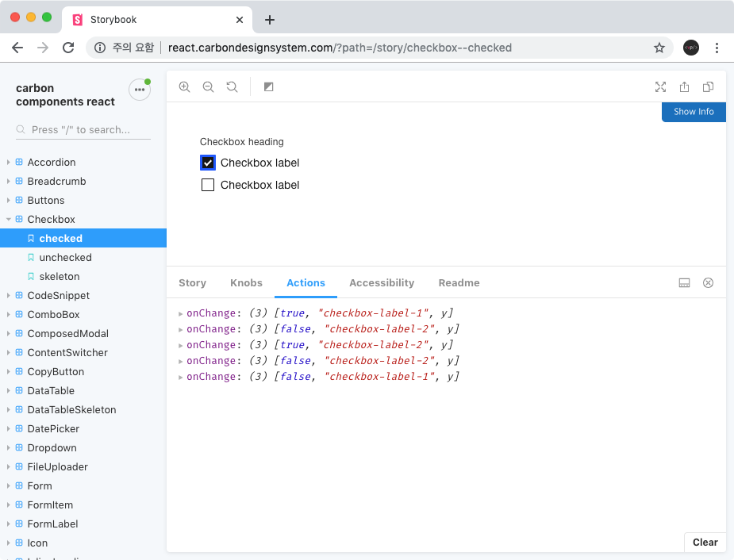Collapse the Checkbox tree arrow
The height and width of the screenshot is (560, 734).
point(9,219)
